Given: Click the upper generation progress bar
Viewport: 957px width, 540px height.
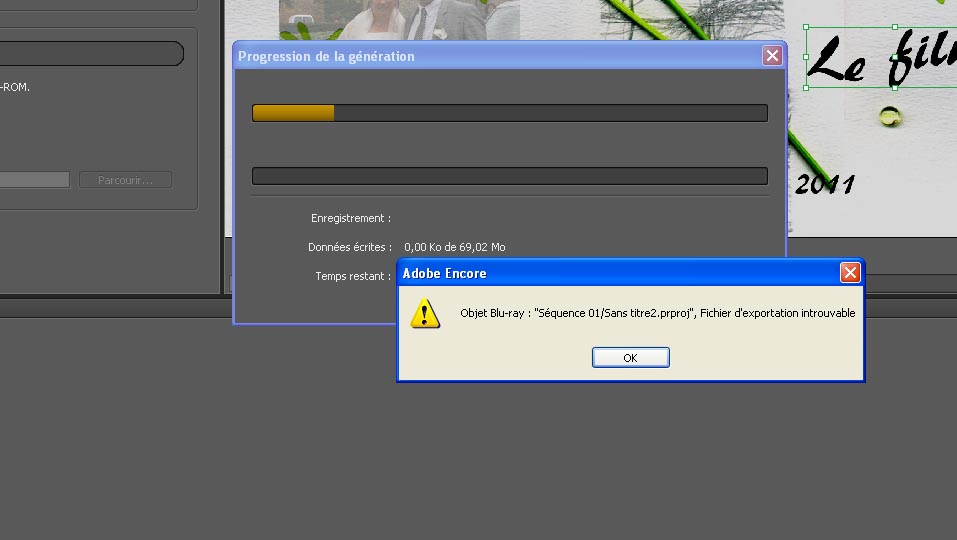Looking at the screenshot, I should pos(510,113).
